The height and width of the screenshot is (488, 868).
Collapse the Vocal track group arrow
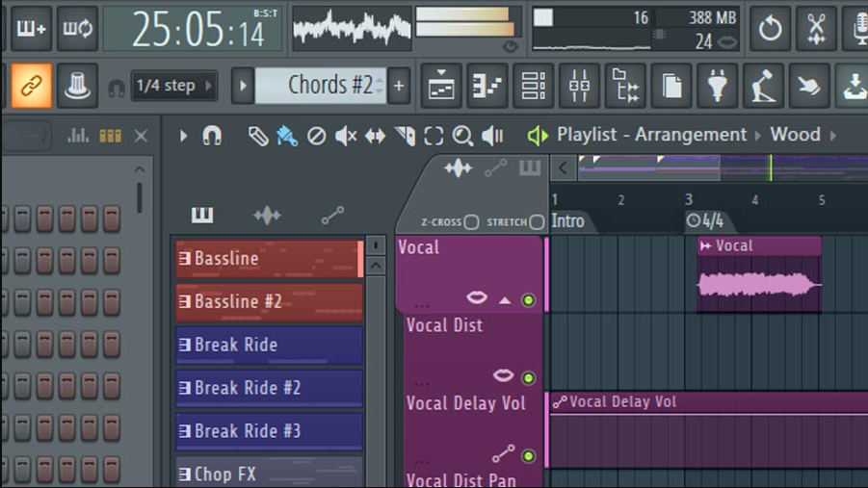click(504, 300)
